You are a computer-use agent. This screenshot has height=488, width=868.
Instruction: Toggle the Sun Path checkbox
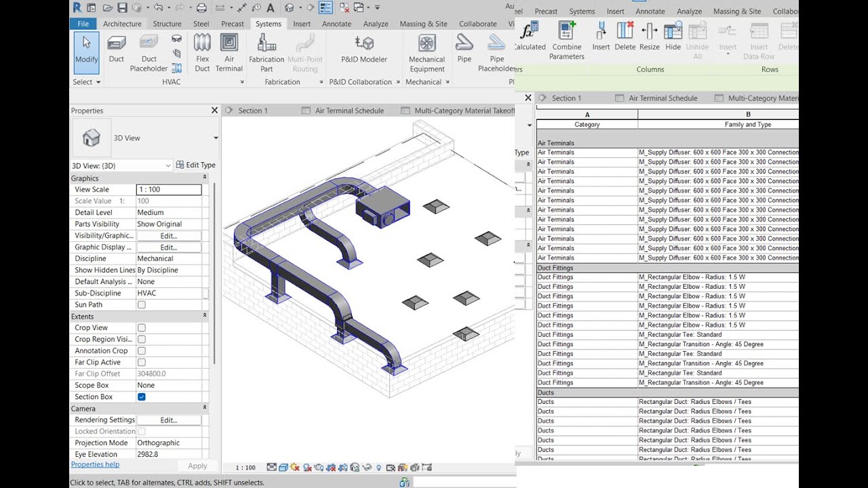pyautogui.click(x=142, y=305)
